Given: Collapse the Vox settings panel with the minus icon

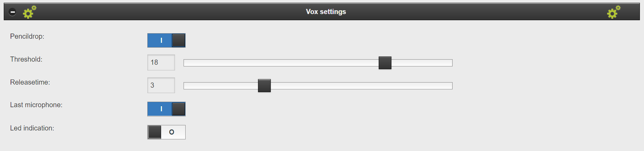Looking at the screenshot, I should pyautogui.click(x=12, y=12).
